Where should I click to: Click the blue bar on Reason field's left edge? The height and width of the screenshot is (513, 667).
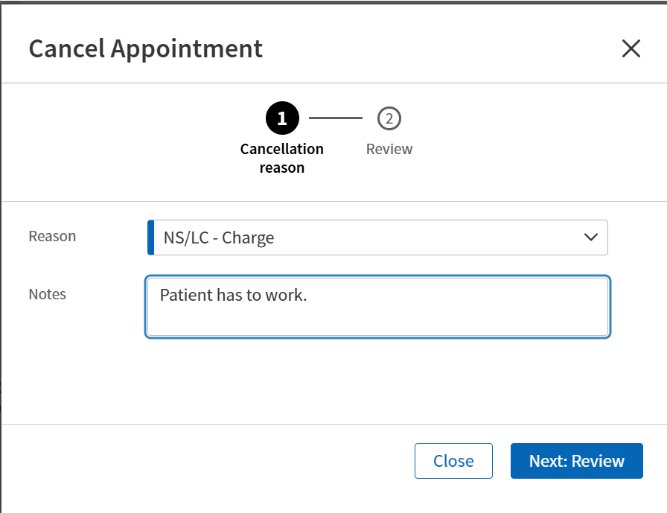149,238
